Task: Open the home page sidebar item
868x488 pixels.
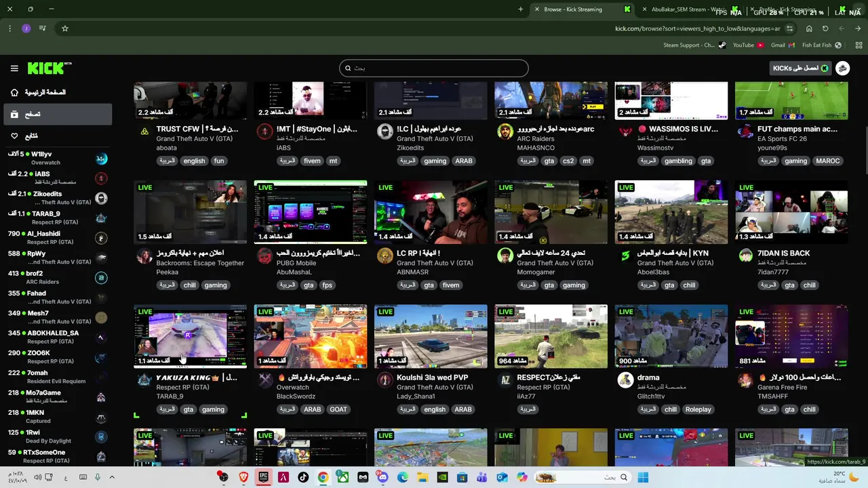Action: click(58, 92)
